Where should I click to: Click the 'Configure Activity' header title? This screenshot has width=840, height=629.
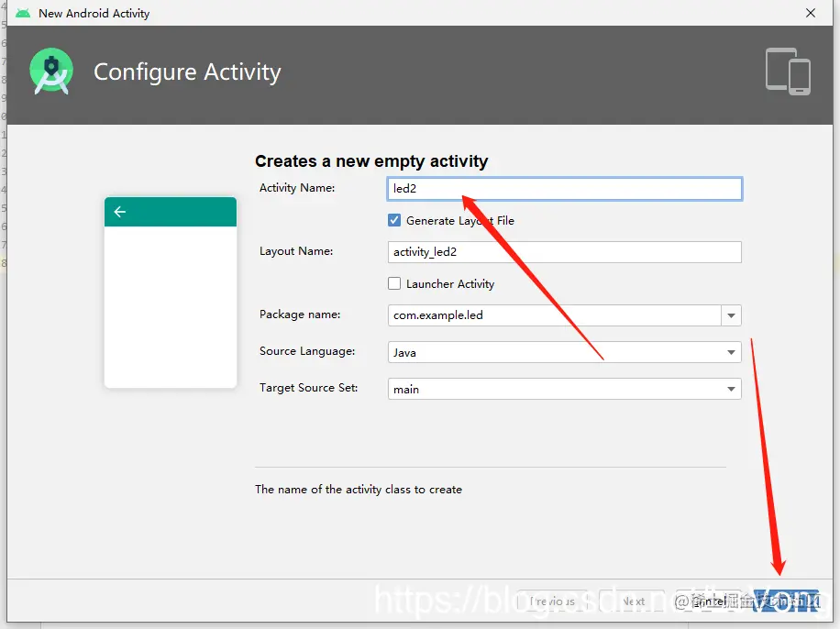coord(187,72)
